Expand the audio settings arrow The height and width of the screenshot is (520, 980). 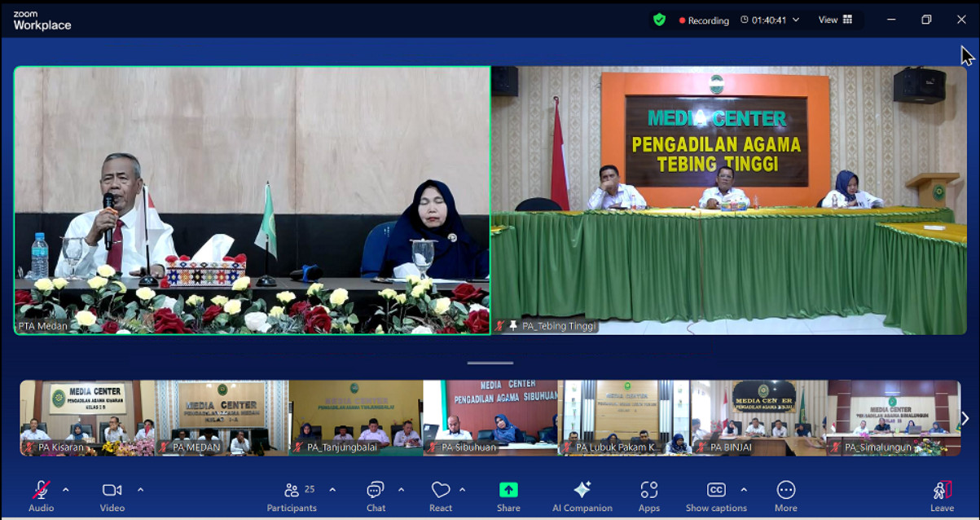pos(66,490)
